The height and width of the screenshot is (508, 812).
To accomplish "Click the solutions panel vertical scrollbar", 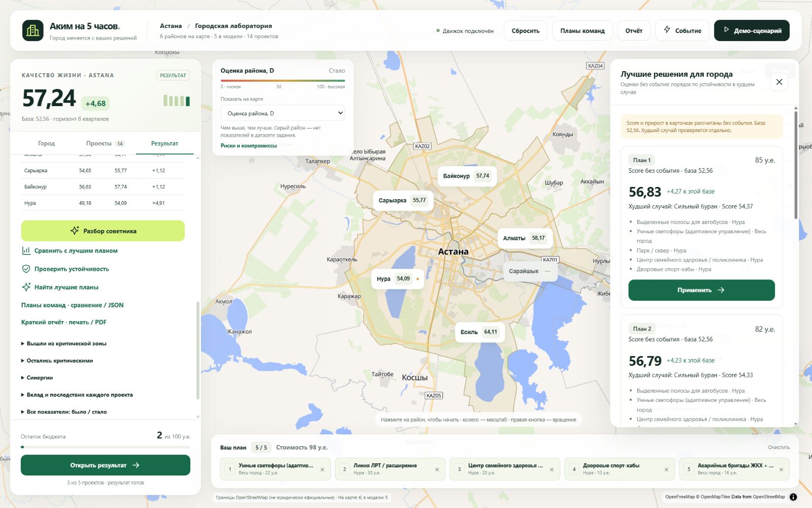I will (796, 165).
